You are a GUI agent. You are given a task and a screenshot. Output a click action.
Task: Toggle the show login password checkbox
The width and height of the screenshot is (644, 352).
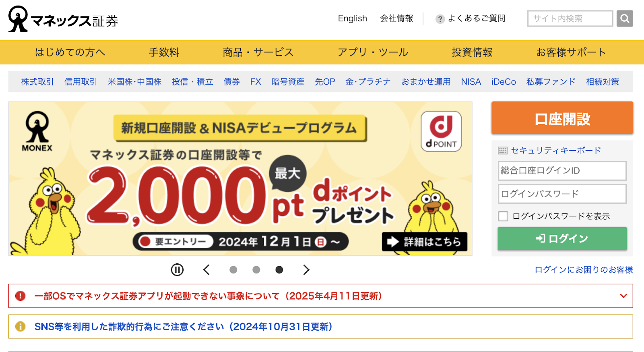[x=503, y=216]
